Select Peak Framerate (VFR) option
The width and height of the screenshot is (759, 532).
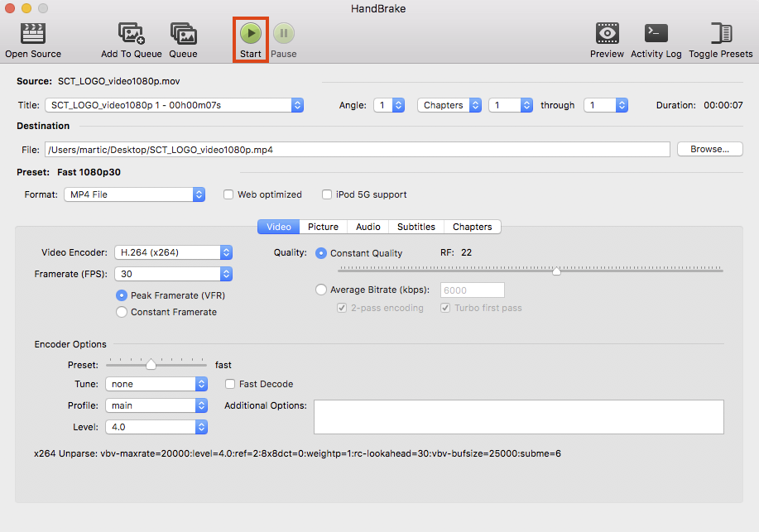click(x=122, y=295)
